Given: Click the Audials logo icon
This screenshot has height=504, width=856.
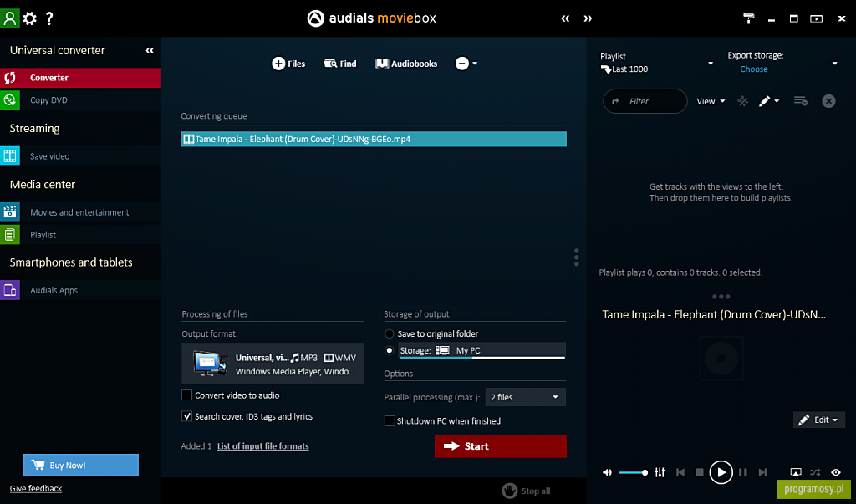Looking at the screenshot, I should click(315, 18).
